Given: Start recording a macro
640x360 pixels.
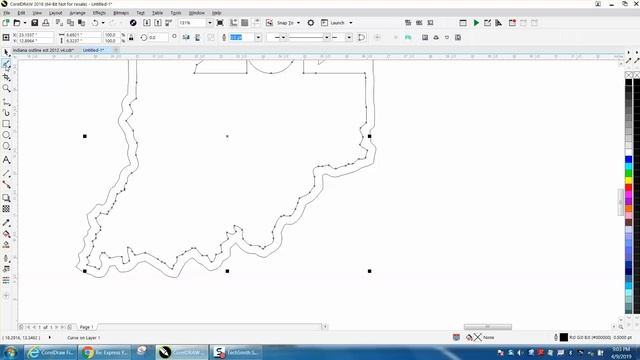Looking at the screenshot, I should (512, 23).
